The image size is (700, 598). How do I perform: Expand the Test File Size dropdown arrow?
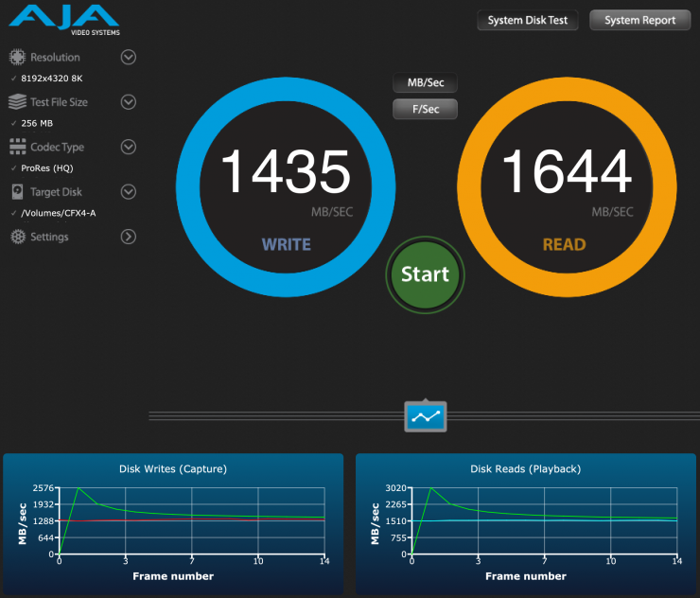pyautogui.click(x=129, y=102)
